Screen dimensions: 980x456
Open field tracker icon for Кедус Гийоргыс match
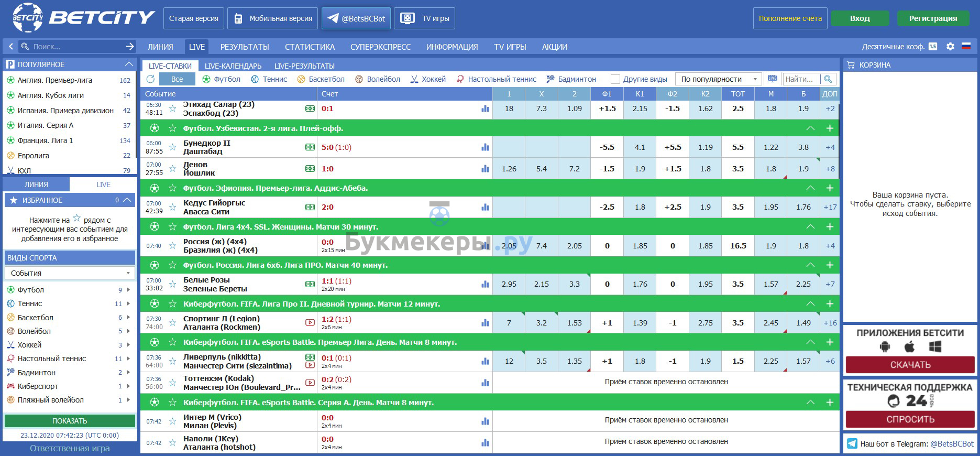[x=310, y=207]
